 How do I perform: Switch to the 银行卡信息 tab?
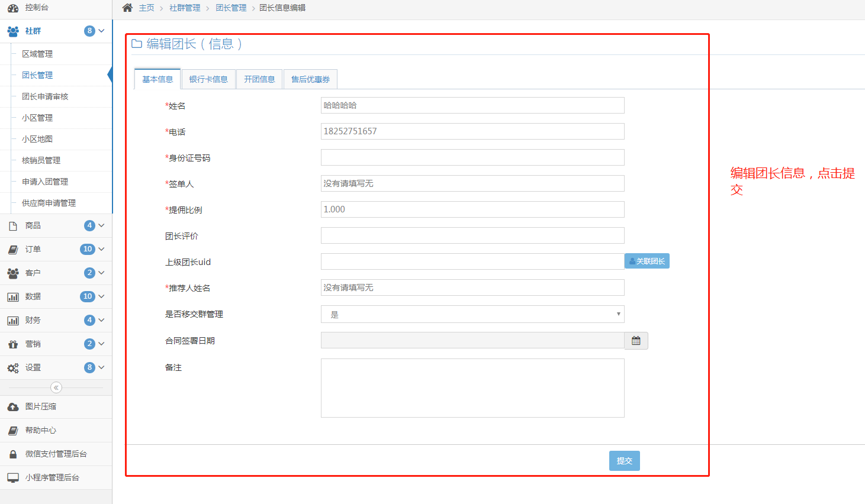point(208,79)
